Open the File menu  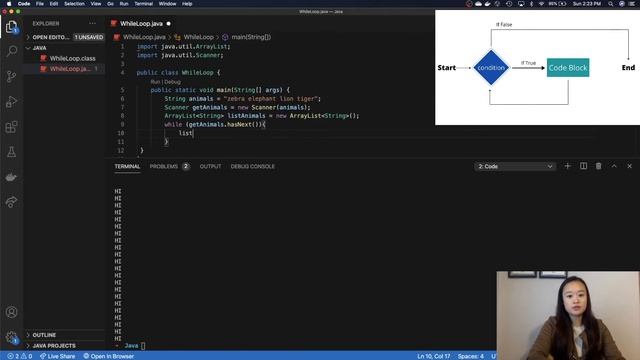(x=40, y=4)
